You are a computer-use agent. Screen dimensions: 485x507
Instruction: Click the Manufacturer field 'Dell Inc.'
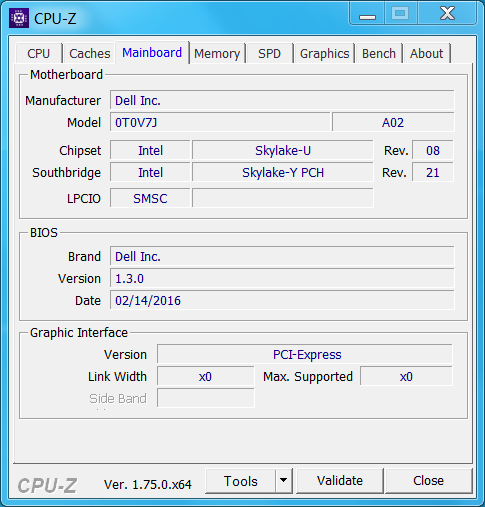[x=282, y=100]
